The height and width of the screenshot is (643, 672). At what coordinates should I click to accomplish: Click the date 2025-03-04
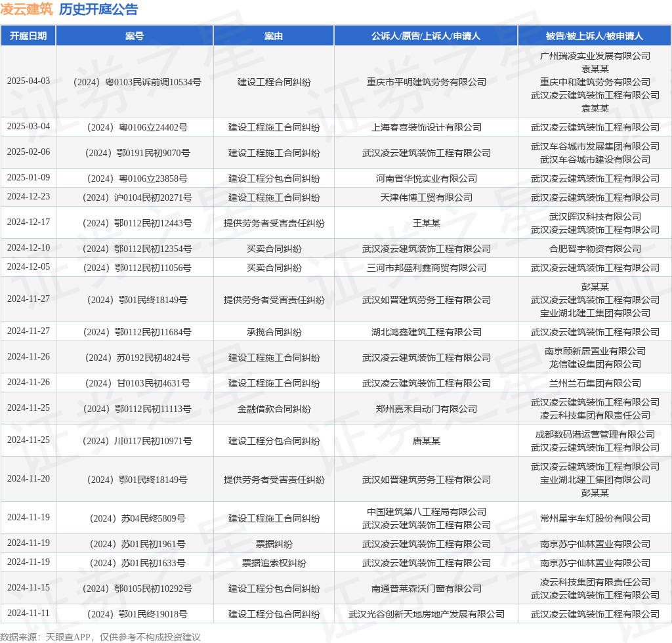[x=28, y=127]
